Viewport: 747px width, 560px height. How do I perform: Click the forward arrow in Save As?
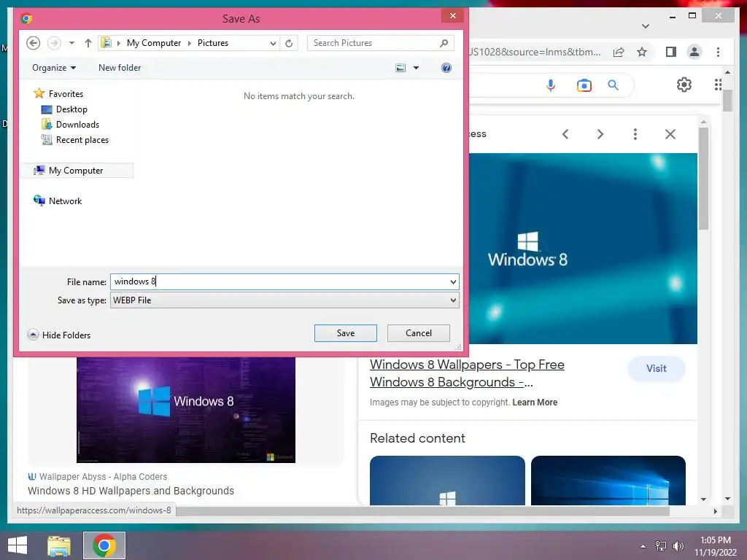54,43
